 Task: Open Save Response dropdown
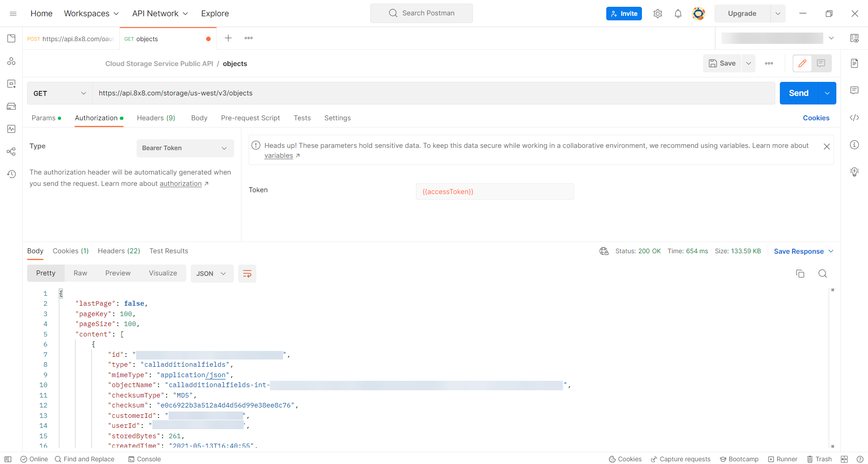pos(804,251)
